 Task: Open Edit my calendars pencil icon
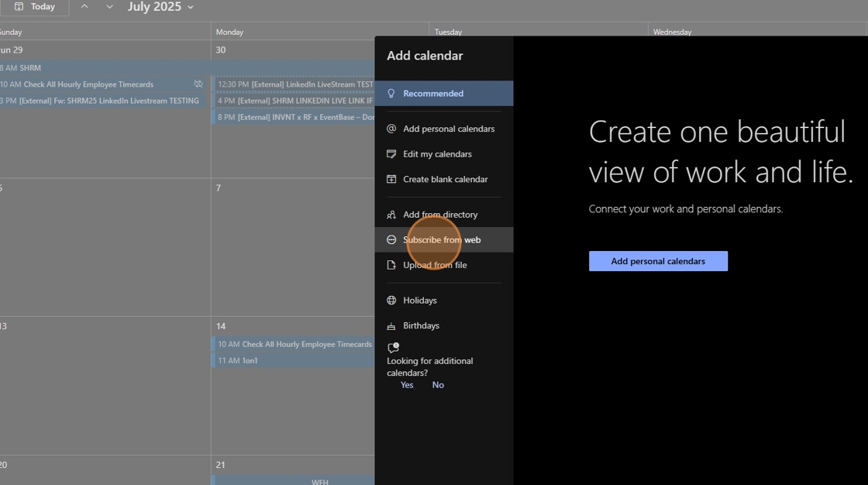[391, 154]
